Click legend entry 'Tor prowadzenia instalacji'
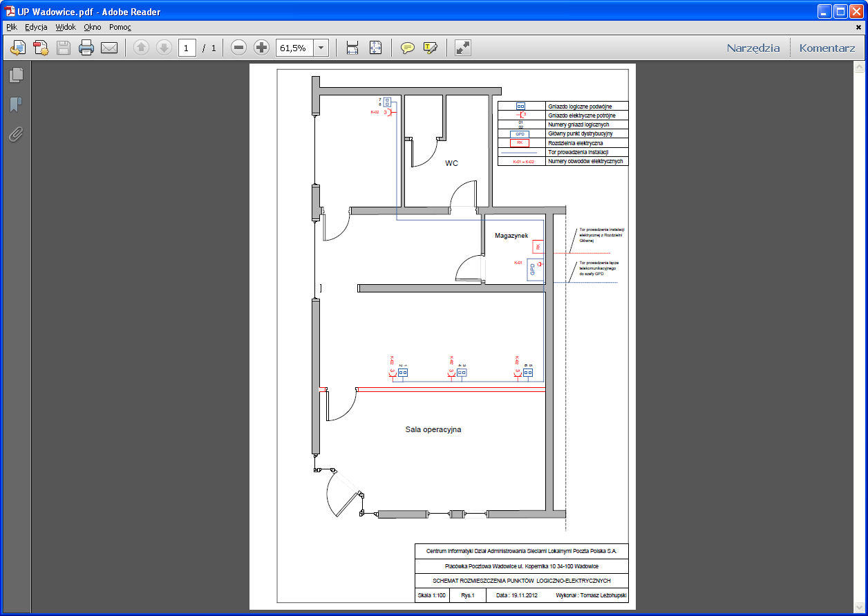The height and width of the screenshot is (616, 868). [x=578, y=152]
